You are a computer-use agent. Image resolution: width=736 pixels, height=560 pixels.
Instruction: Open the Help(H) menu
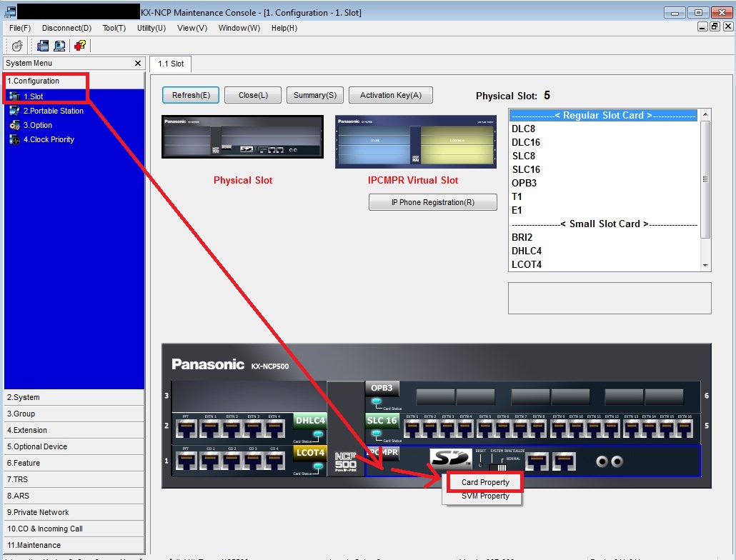click(284, 28)
